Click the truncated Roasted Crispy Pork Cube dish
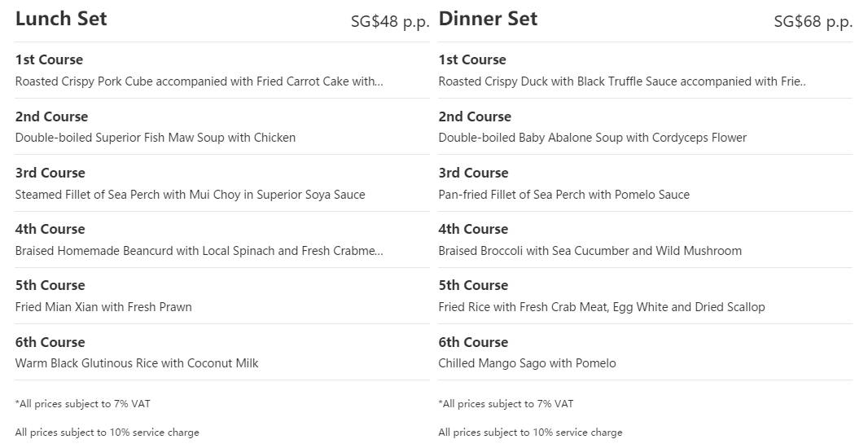868x448 pixels. click(199, 81)
